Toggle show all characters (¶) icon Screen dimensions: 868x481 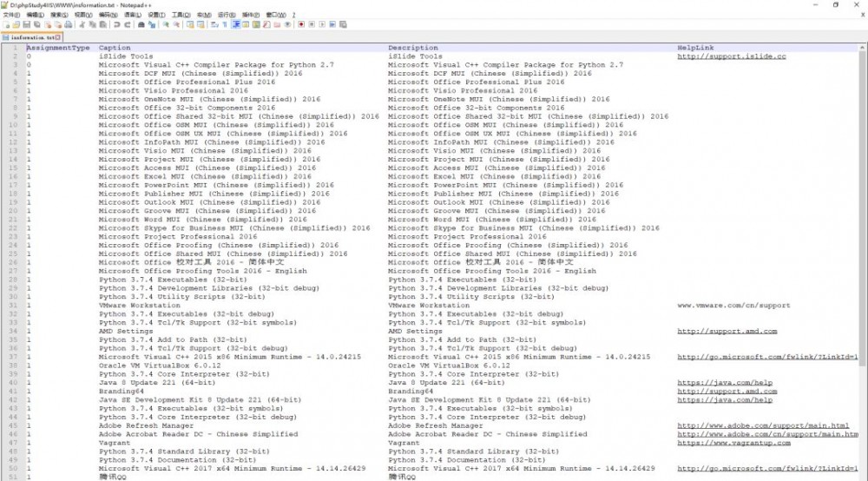[x=224, y=24]
